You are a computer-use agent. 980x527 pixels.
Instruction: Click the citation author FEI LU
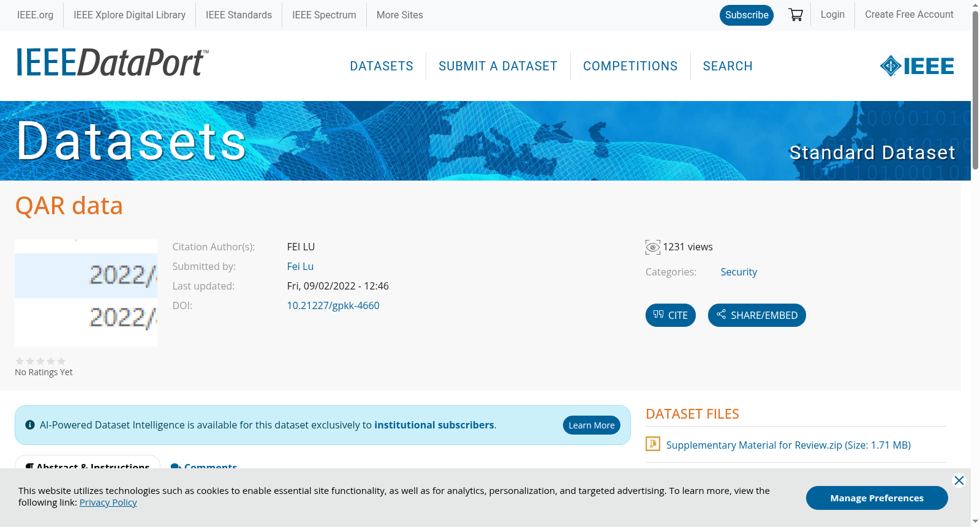pos(301,247)
